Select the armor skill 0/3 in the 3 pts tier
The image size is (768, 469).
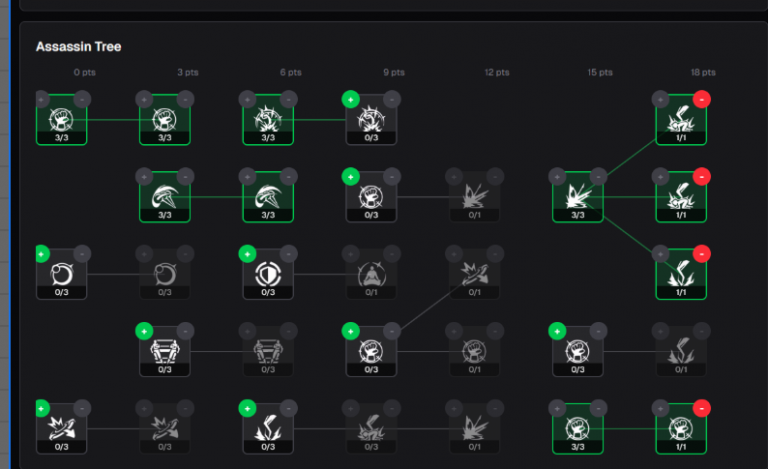[165, 352]
